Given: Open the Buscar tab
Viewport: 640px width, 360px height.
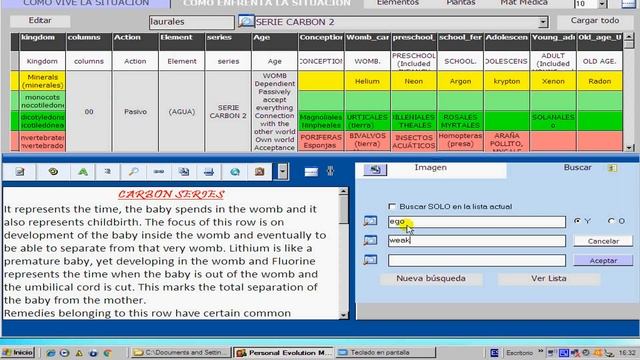Looking at the screenshot, I should 577,167.
